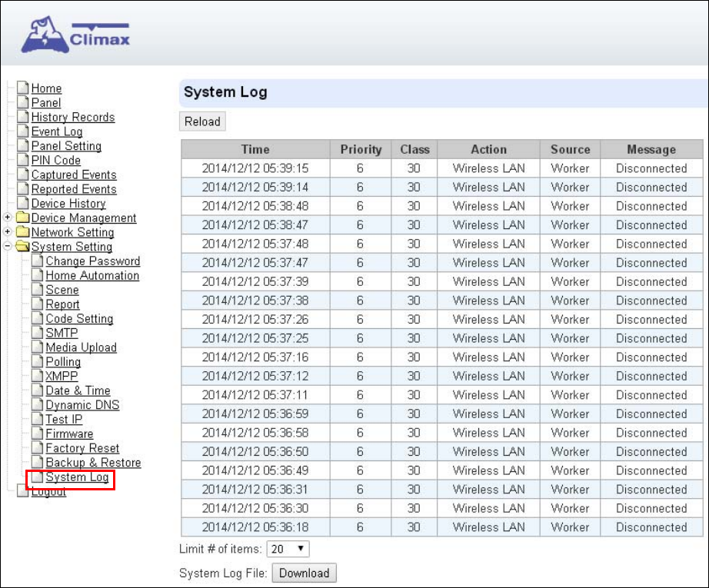Open the Media Upload link
Screen dimensions: 709x588
82,348
